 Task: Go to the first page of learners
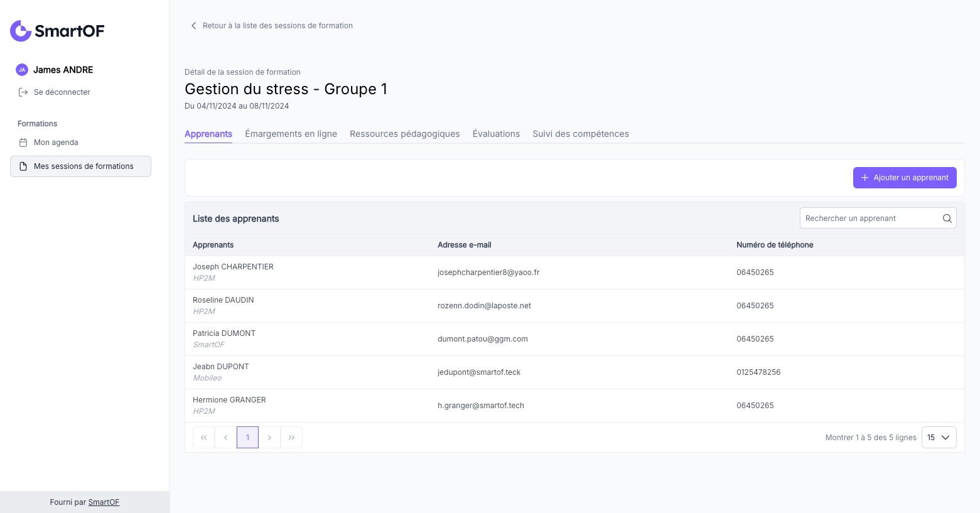pos(203,438)
